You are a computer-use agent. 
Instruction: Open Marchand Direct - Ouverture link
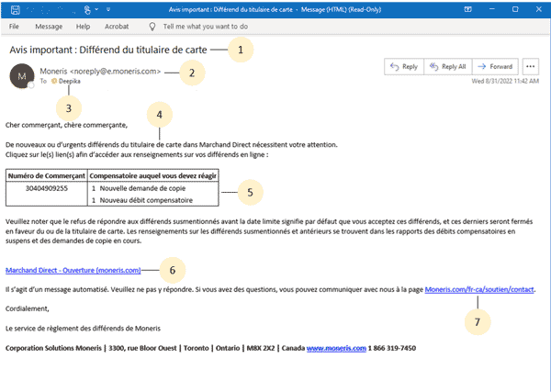73,270
